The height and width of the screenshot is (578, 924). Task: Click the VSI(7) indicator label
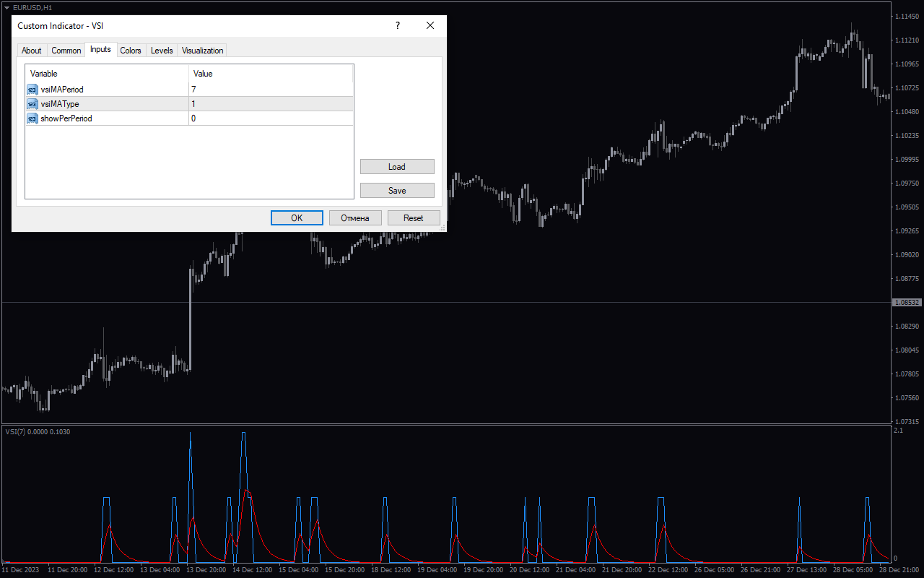point(38,432)
